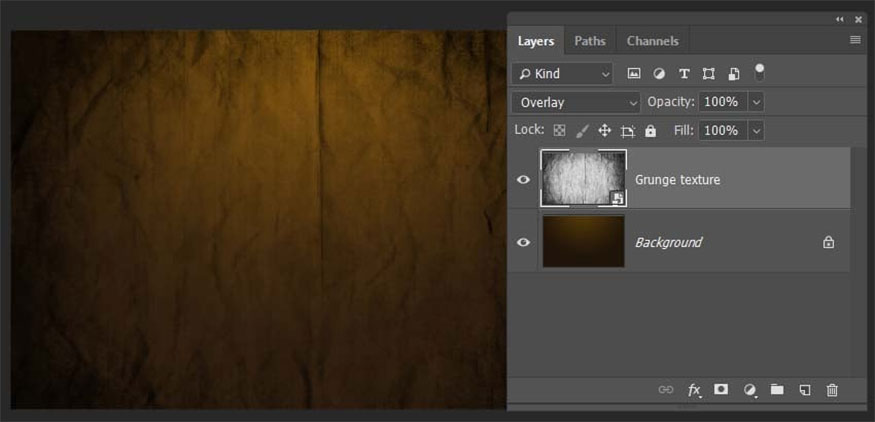Create new fill or adjustment layer
The height and width of the screenshot is (422, 875).
point(749,390)
